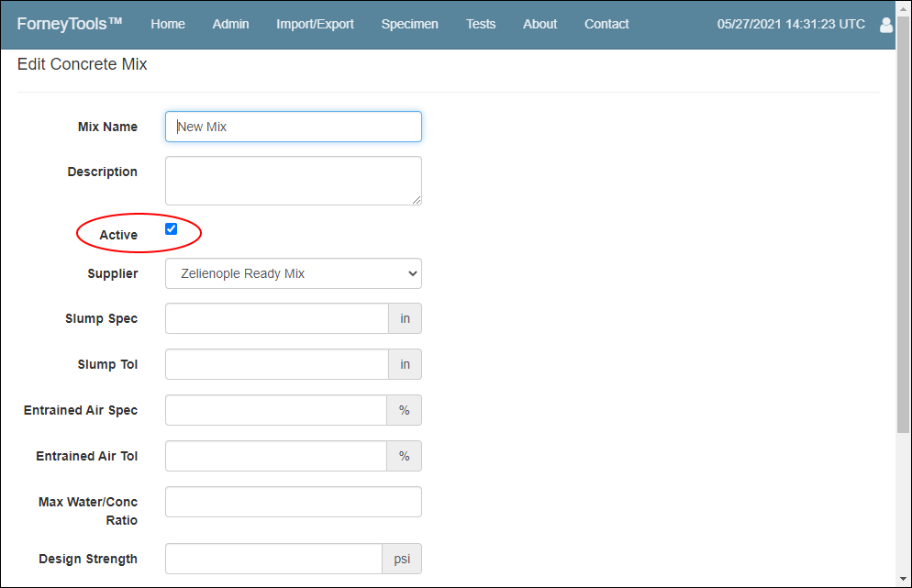Click the Entrained Air Tol field

[x=275, y=456]
